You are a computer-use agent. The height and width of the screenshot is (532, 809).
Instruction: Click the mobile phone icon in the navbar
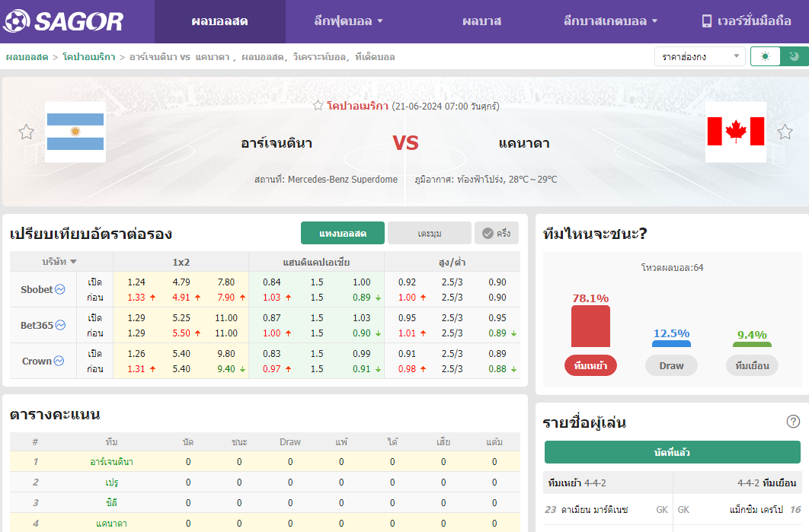(x=706, y=21)
